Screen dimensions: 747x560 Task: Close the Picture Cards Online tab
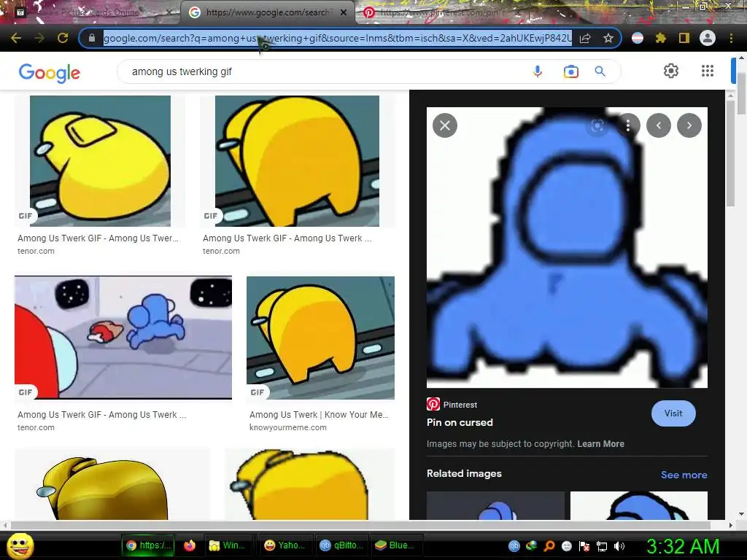169,13
